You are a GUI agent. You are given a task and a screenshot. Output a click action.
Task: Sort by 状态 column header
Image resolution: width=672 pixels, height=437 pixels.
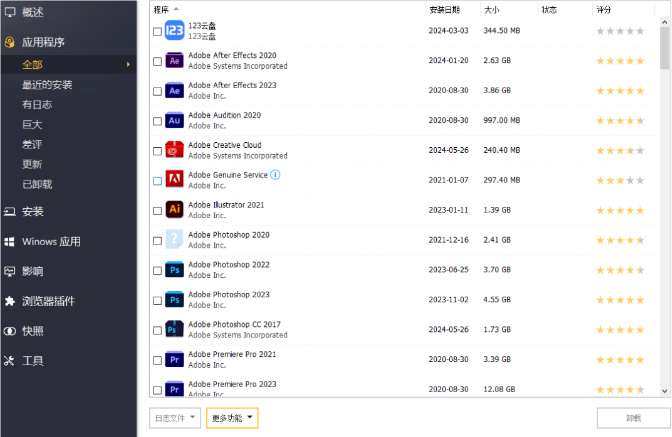[549, 9]
